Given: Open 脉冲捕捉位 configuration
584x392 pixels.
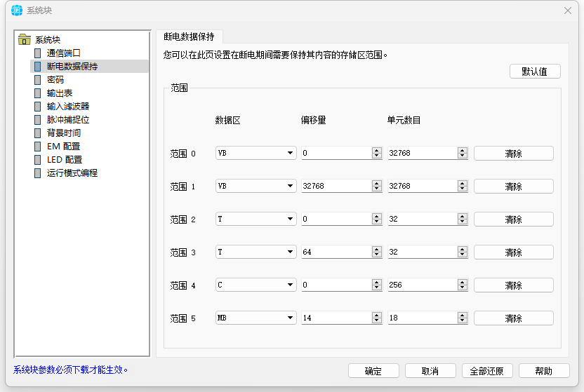Looking at the screenshot, I should [67, 120].
